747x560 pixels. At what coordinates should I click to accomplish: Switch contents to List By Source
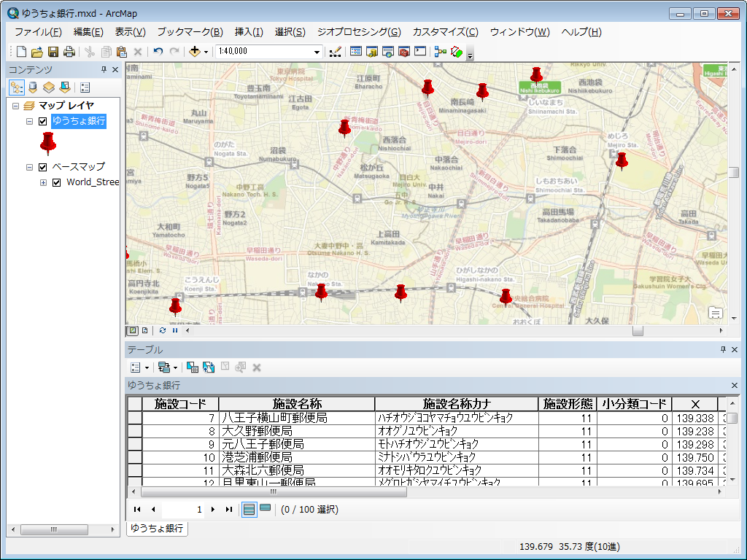pyautogui.click(x=33, y=87)
